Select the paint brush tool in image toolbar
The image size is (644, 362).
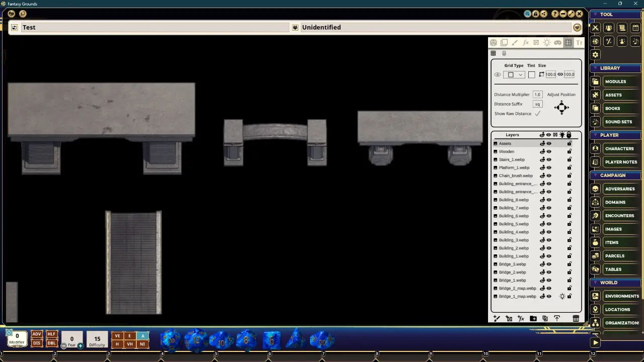(515, 43)
